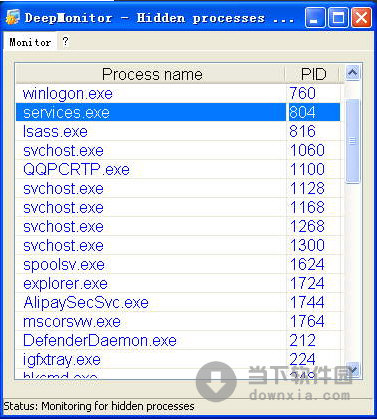The image size is (377, 419).
Task: Select svchost.exe with PID 1268
Action: [x=179, y=226]
